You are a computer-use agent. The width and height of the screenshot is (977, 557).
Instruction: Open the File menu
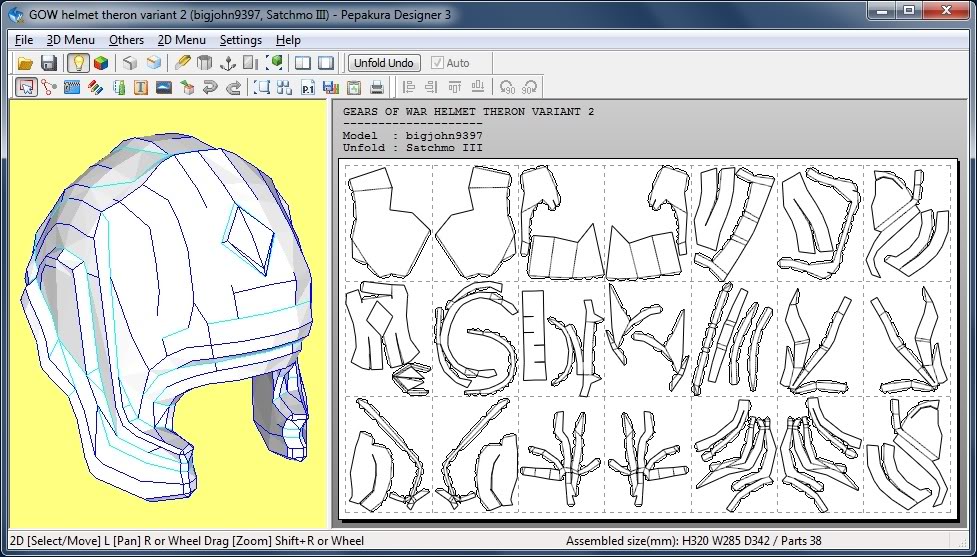[24, 40]
